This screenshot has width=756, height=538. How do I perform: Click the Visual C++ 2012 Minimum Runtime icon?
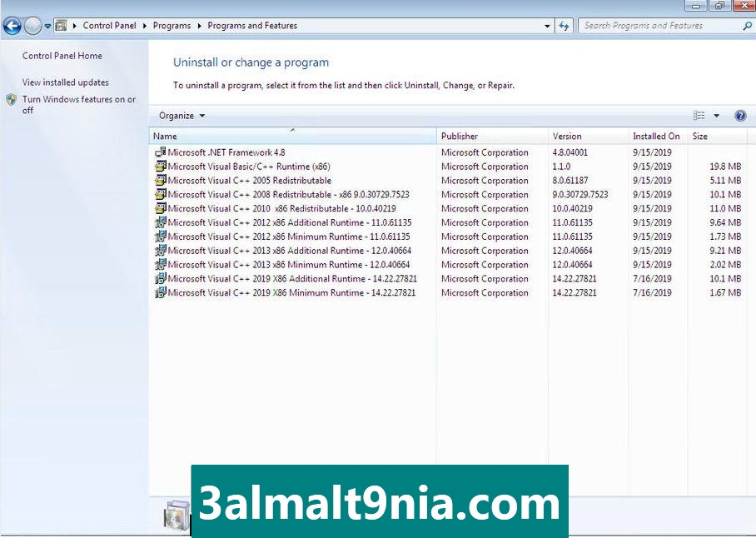click(160, 237)
